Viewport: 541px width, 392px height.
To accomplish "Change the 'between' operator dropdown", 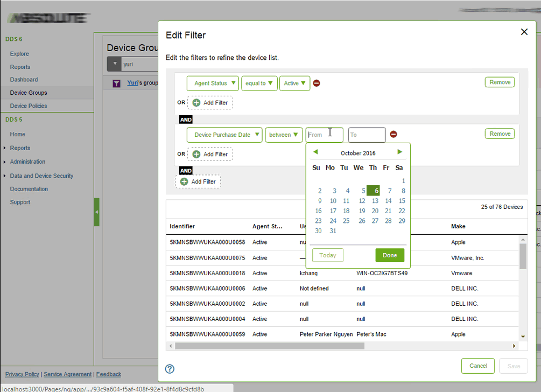I will click(x=284, y=135).
